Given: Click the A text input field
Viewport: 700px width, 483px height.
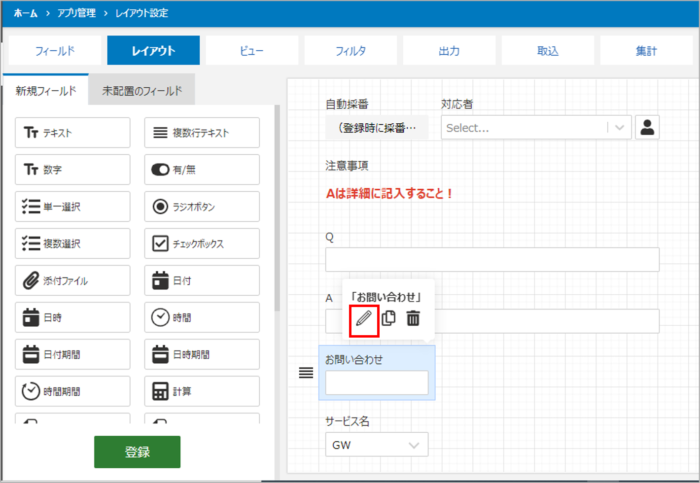Looking at the screenshot, I should 547,321.
